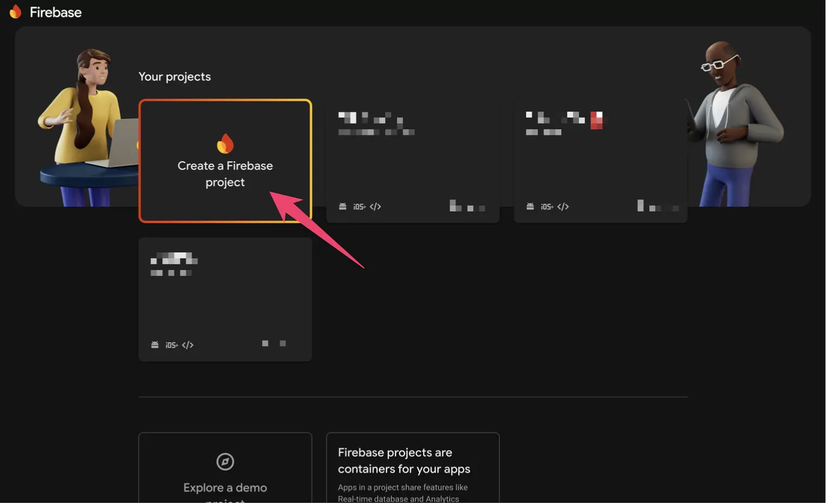Open project card right of Create a Firebase project
The image size is (826, 504).
click(x=412, y=160)
